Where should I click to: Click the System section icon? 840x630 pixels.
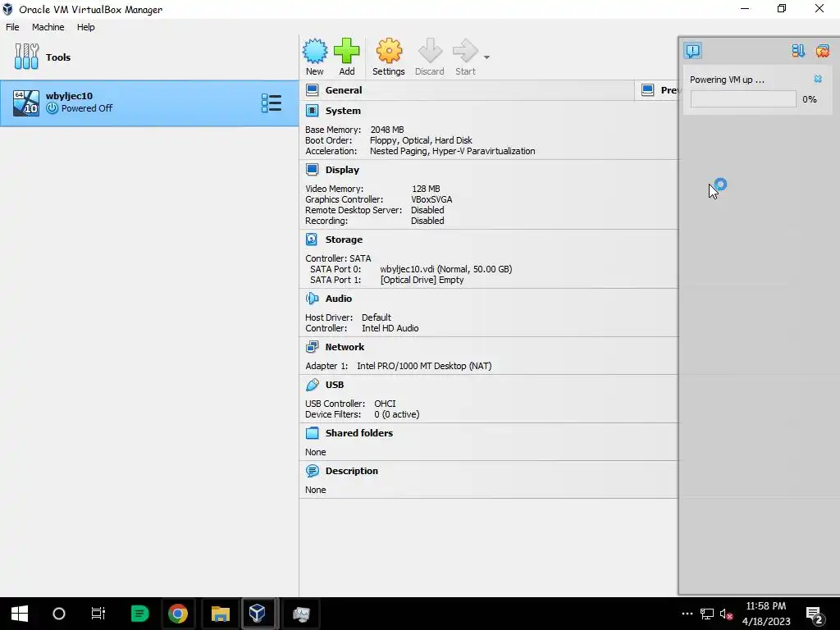tap(312, 111)
